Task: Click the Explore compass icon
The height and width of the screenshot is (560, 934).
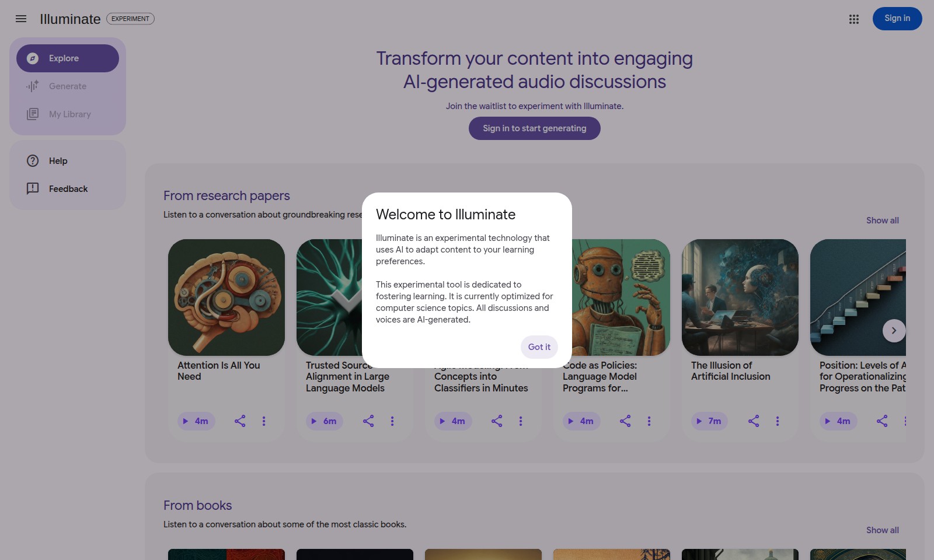Action: coord(33,58)
